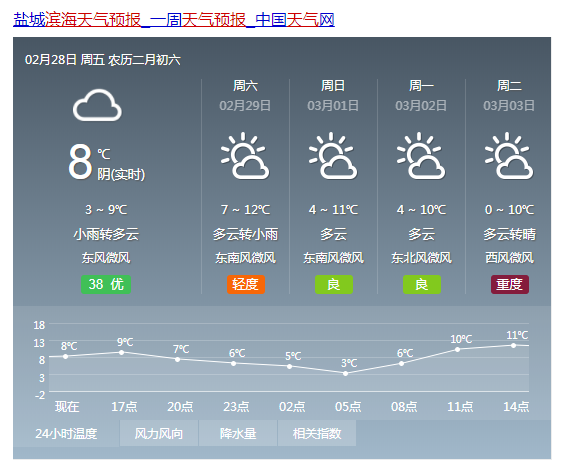Click the 14点 time axis label

[x=516, y=407]
